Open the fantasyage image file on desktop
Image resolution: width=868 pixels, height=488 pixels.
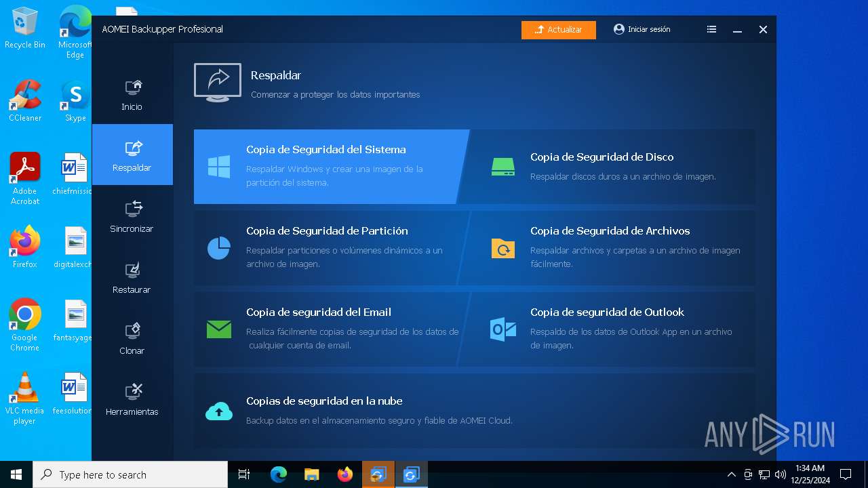click(73, 321)
